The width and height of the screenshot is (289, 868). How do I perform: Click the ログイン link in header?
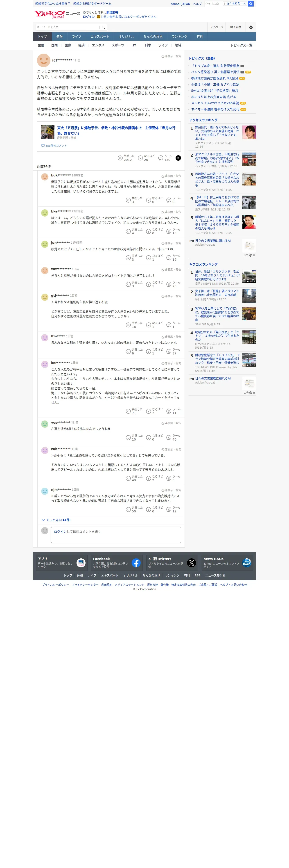point(89,17)
